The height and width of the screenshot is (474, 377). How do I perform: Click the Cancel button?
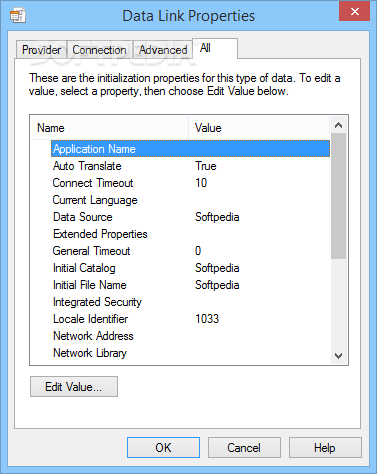pyautogui.click(x=244, y=448)
